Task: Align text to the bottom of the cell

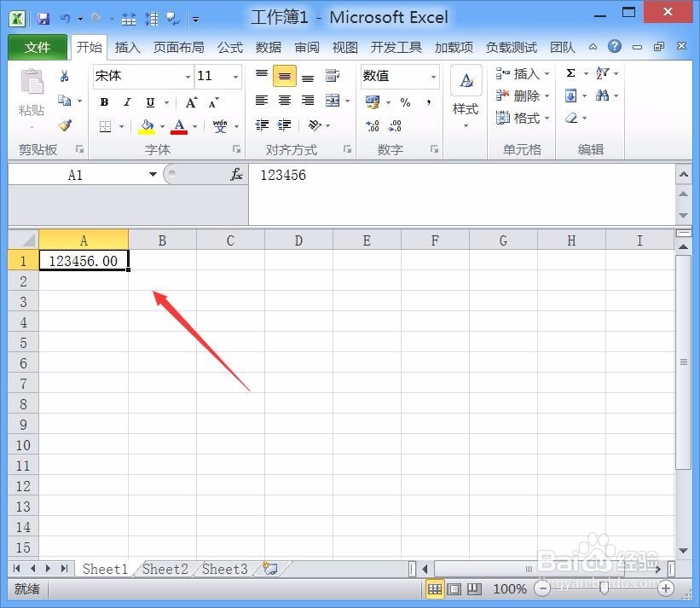Action: point(308,77)
